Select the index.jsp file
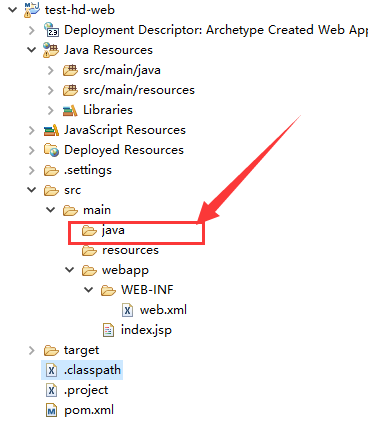368x445 pixels. [146, 330]
